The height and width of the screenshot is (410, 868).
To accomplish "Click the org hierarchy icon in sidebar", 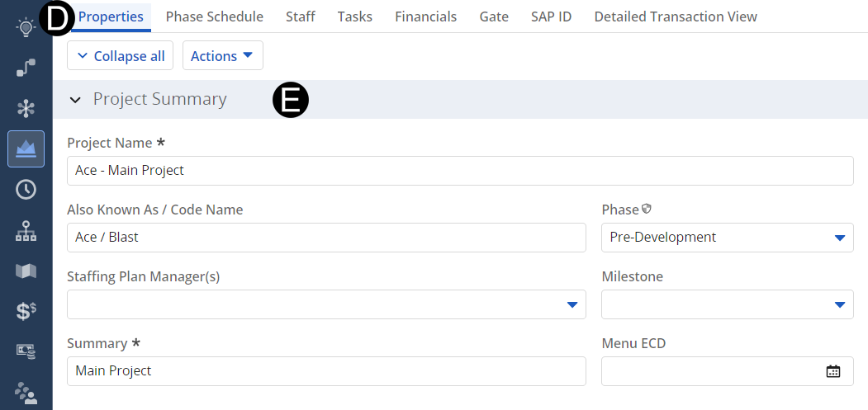I will (26, 233).
